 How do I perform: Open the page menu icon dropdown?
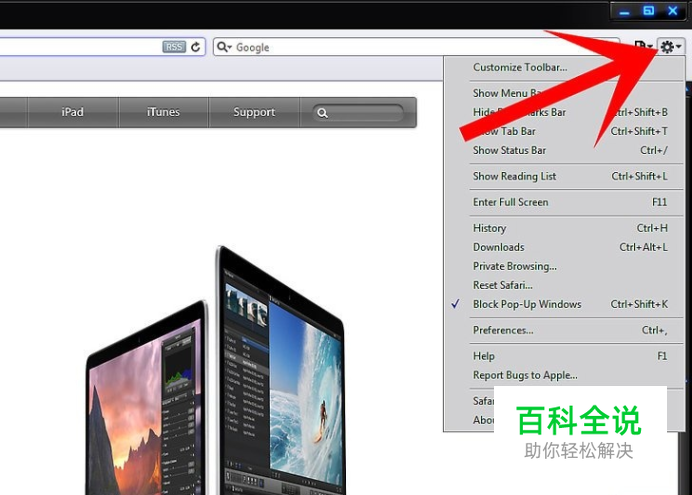pos(643,46)
